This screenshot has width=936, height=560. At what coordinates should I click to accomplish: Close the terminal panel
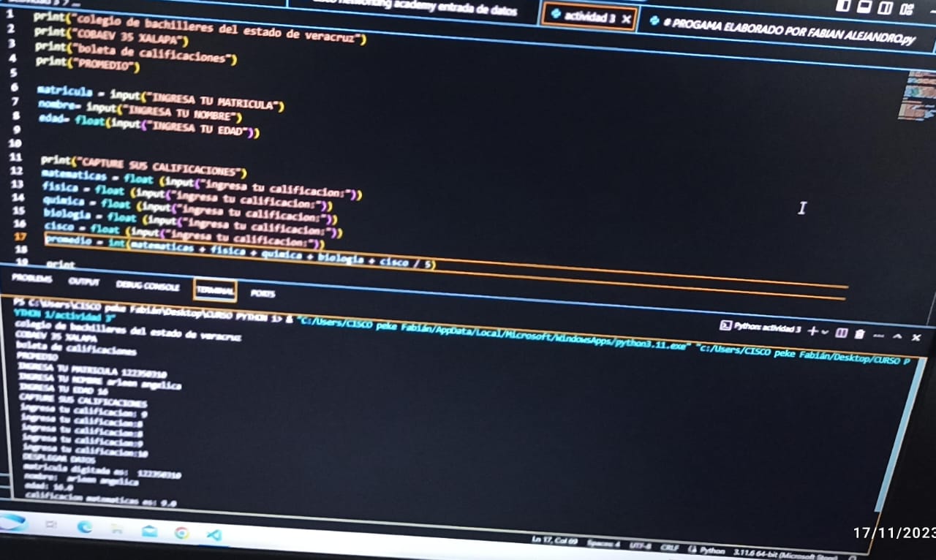[x=916, y=338]
